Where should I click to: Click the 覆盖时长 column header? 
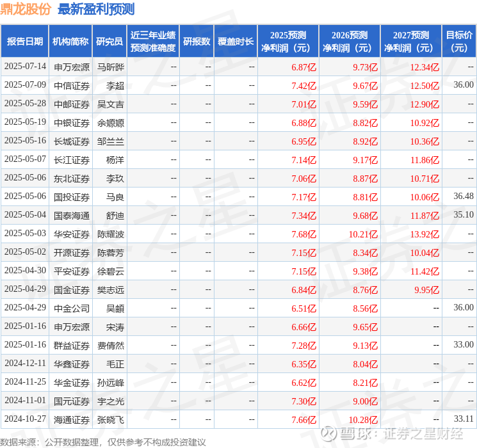(236, 42)
